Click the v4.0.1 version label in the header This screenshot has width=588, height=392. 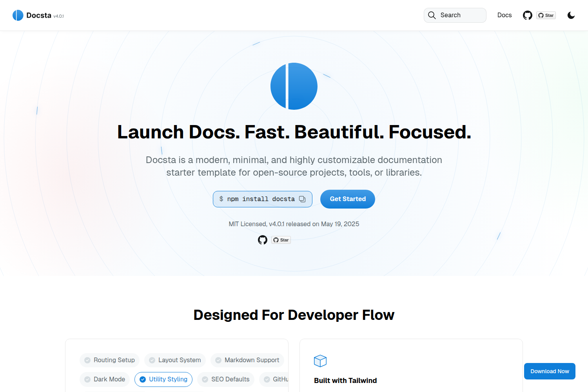(x=59, y=16)
